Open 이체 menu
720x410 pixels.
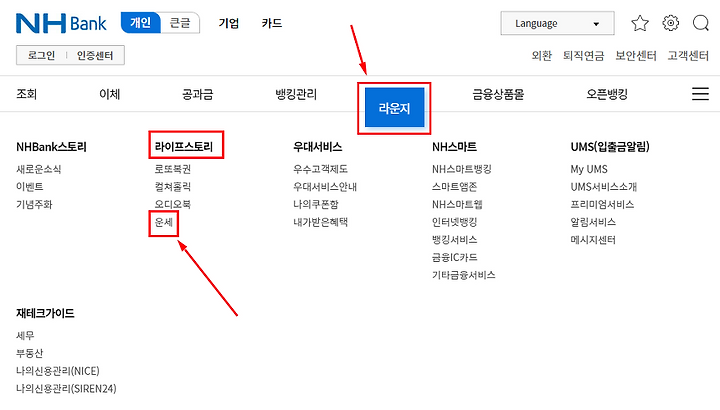point(110,94)
